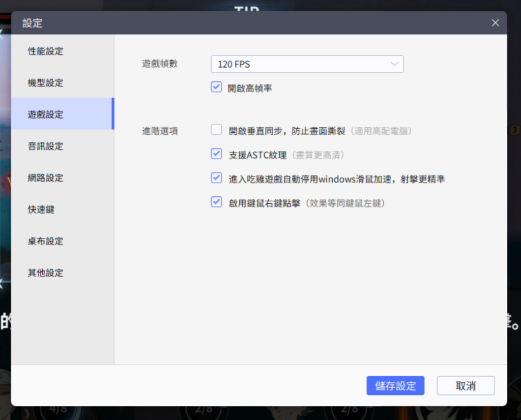Click the 儲存設定 button
Image resolution: width=521 pixels, height=420 pixels.
point(395,385)
